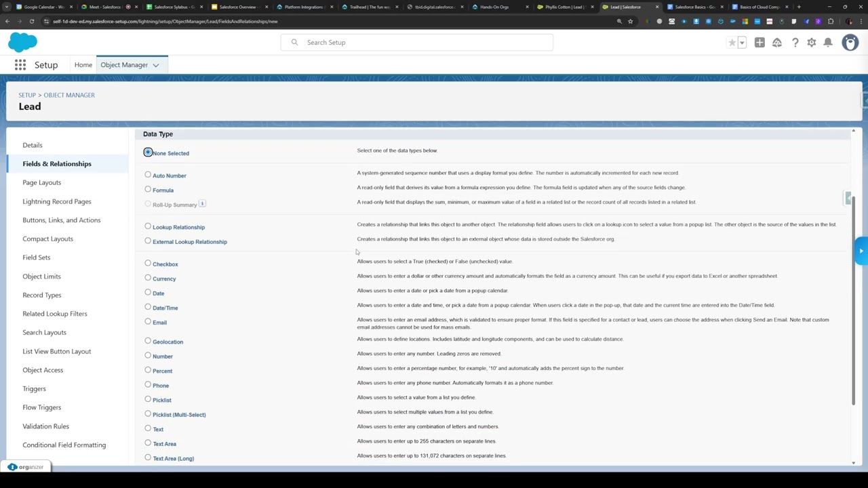Click the Search Setup input field

[417, 43]
